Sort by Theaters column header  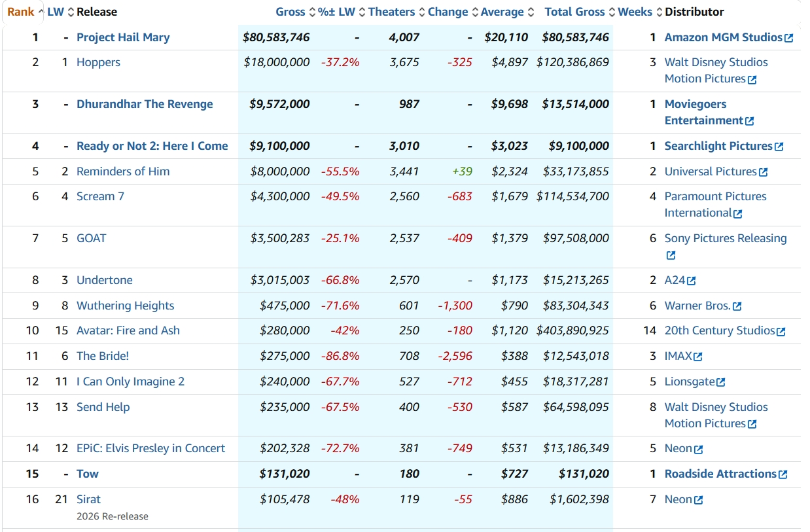[391, 12]
